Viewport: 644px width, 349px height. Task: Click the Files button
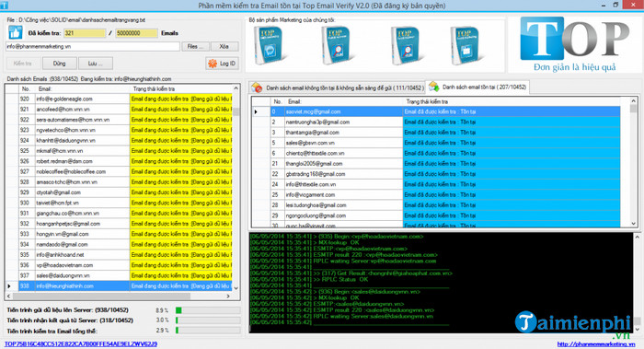[195, 46]
